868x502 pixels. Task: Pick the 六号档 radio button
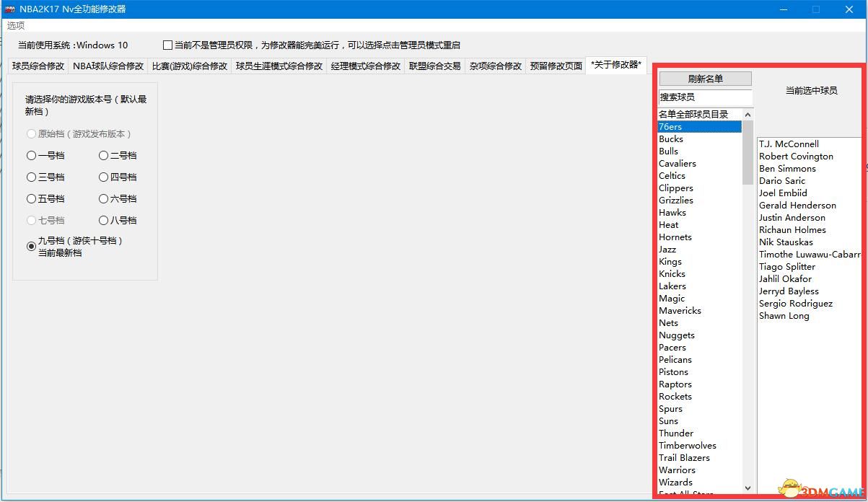click(103, 199)
